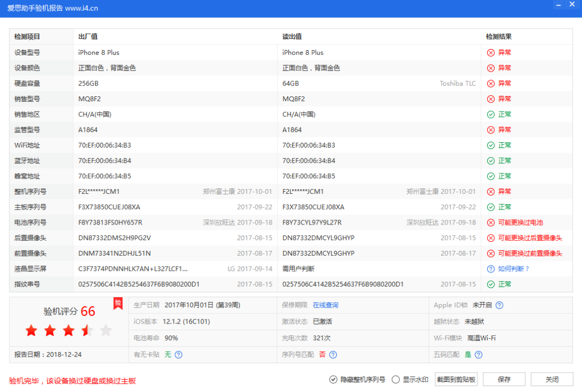Click the 读出值 column header

coord(292,37)
